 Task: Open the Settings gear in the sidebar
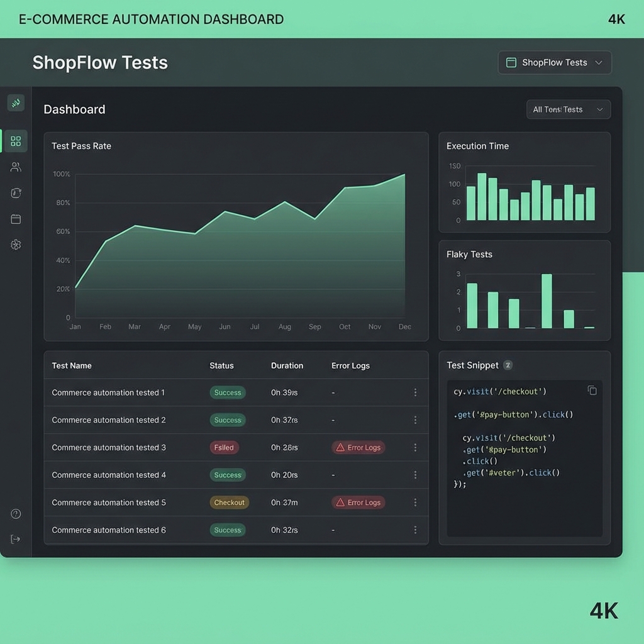click(15, 245)
